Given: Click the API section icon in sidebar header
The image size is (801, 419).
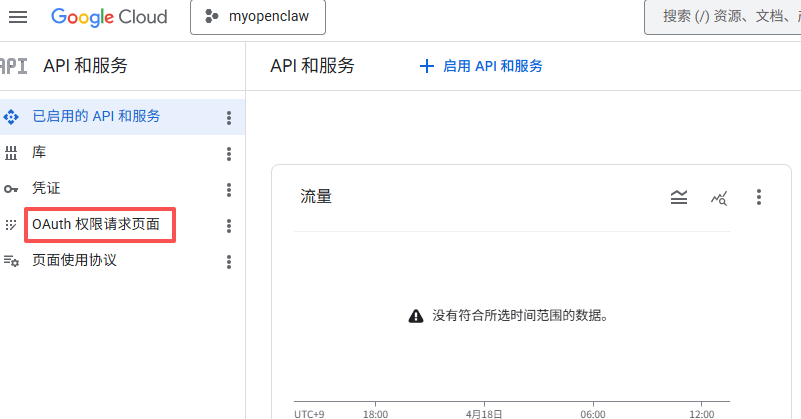Looking at the screenshot, I should (x=14, y=66).
